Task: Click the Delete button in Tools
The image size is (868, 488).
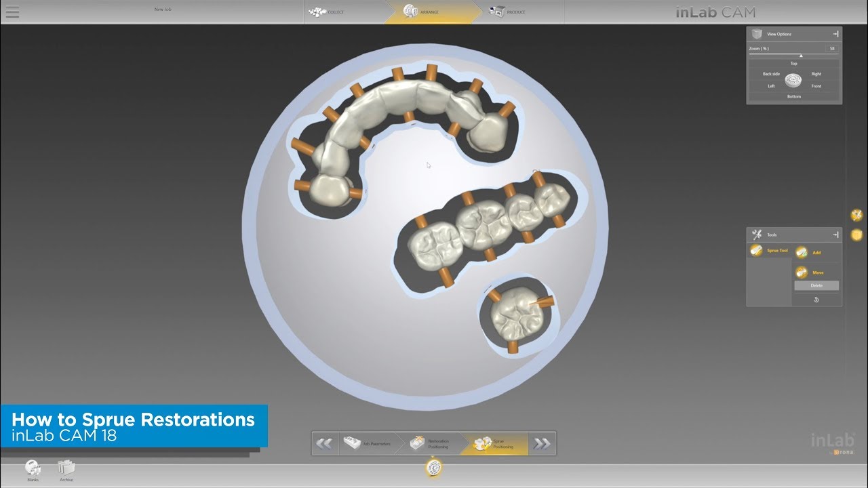Action: click(x=816, y=285)
